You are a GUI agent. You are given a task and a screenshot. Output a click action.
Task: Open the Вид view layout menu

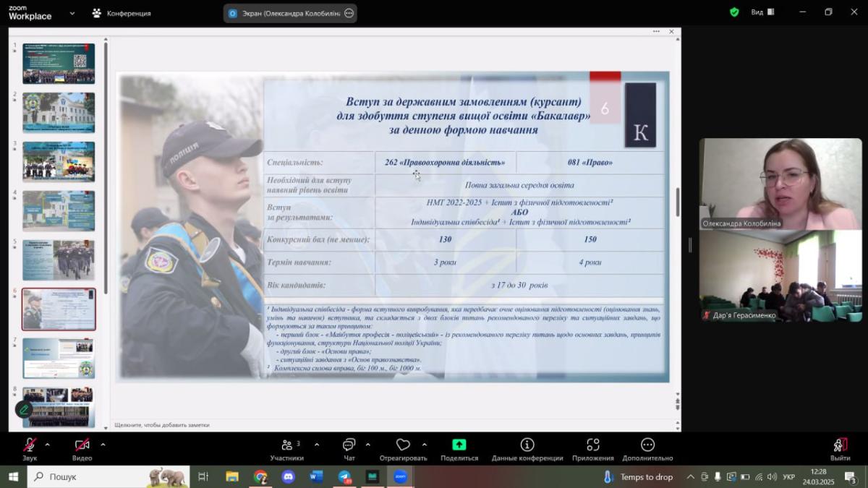tap(762, 12)
